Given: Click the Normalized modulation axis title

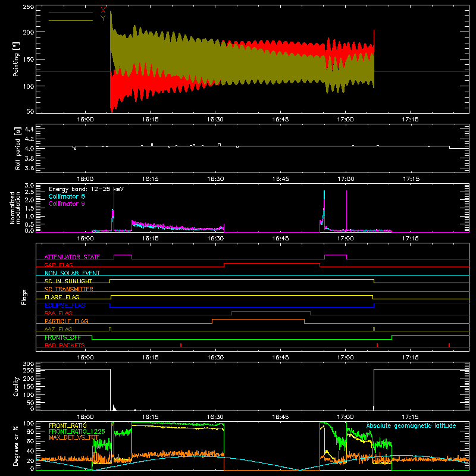Looking at the screenshot, I should (x=15, y=208).
